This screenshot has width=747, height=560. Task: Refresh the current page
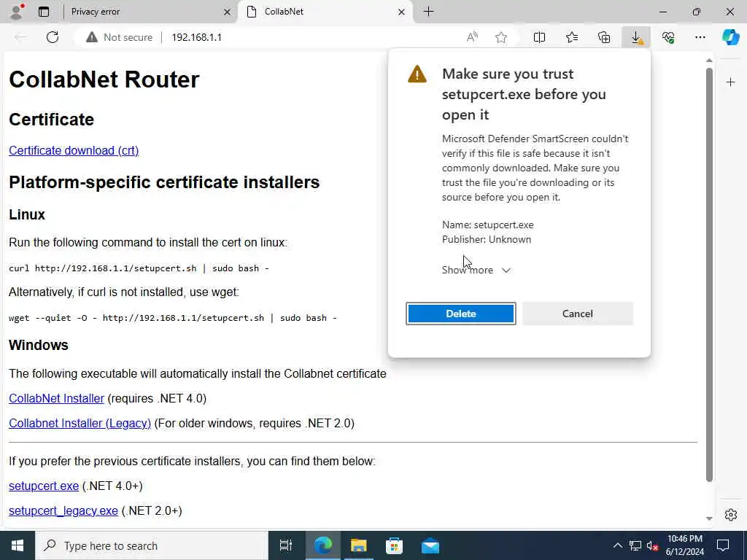point(53,37)
